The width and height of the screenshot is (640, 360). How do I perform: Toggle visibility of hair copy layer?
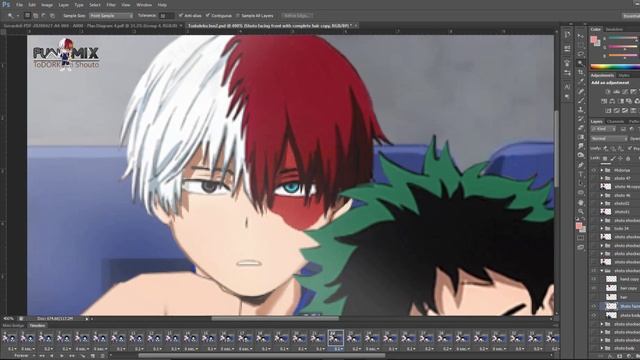(x=594, y=288)
